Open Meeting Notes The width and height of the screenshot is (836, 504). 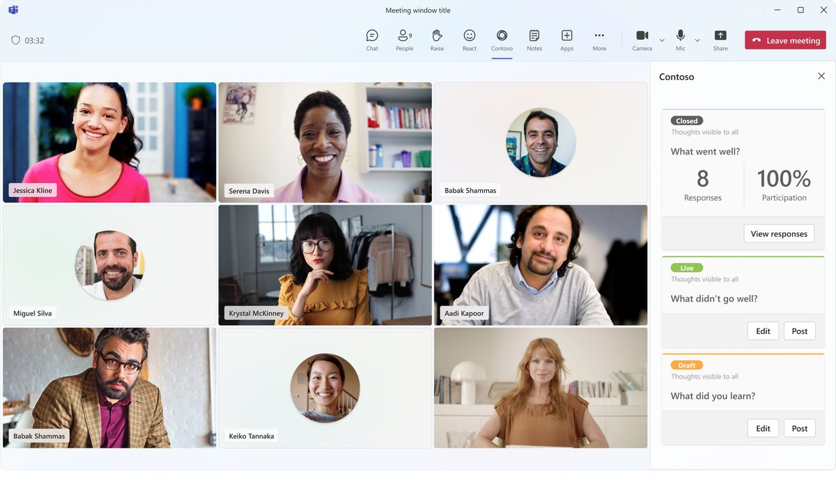[x=534, y=40]
